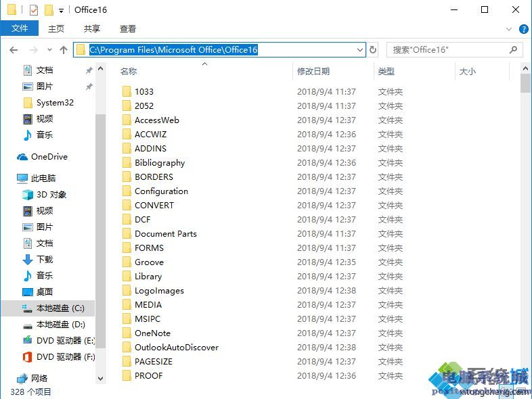Select the MSIPC folder
This screenshot has height=399, width=532.
[x=148, y=319]
